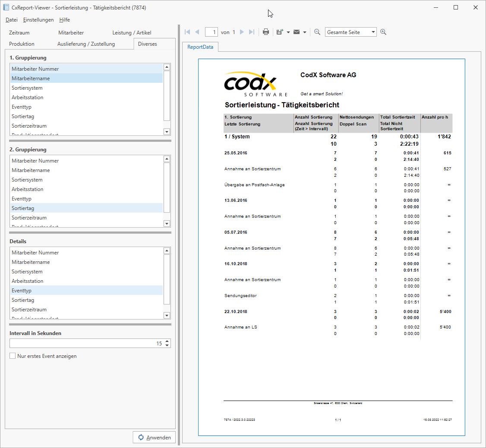Switch to the Auslieferung / Zustellung tab
This screenshot has width=486, height=448.
(86, 44)
